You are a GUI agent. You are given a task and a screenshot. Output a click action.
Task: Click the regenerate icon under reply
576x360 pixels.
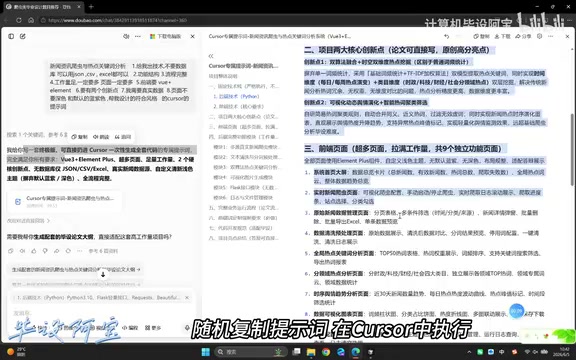[68, 251]
